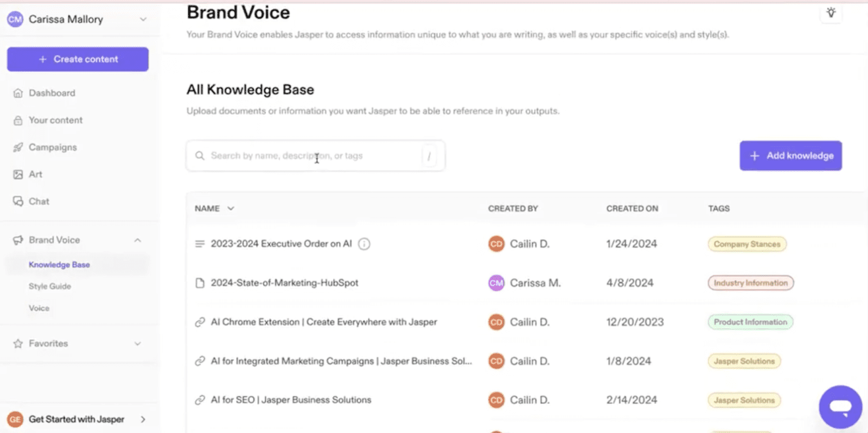Open AI for SEO Jasper Business Solutions entry
The height and width of the screenshot is (433, 868).
pos(291,400)
